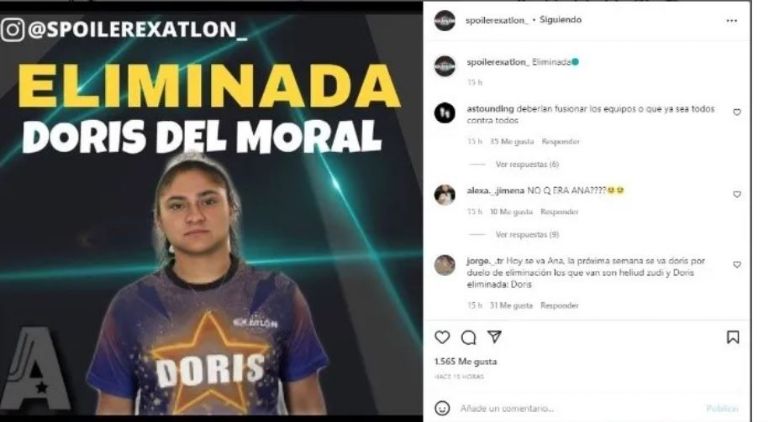Share post with paper plane icon
Screen dimensions: 768x422
(x=495, y=337)
